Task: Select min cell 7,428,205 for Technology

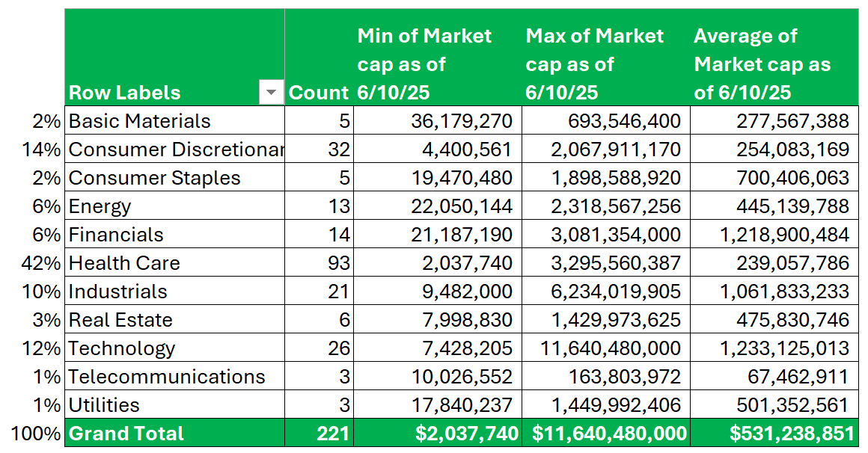Action: pos(437,348)
